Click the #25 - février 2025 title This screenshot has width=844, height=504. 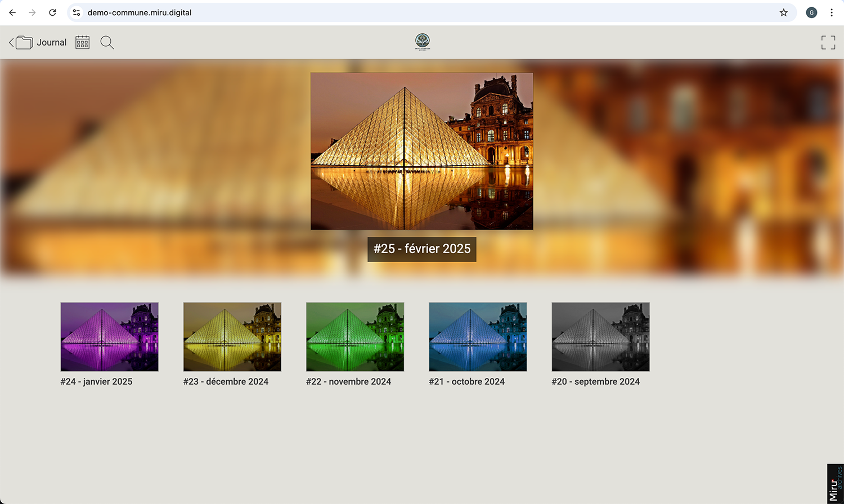(421, 249)
